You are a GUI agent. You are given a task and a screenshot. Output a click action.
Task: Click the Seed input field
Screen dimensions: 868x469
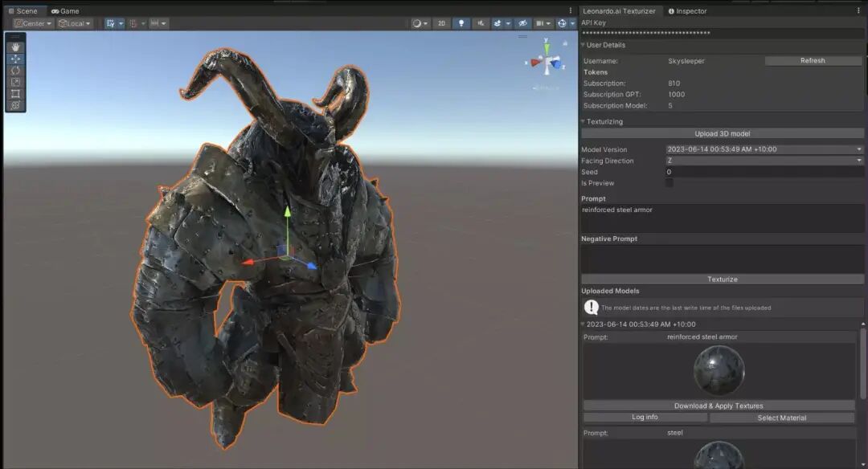(x=764, y=172)
